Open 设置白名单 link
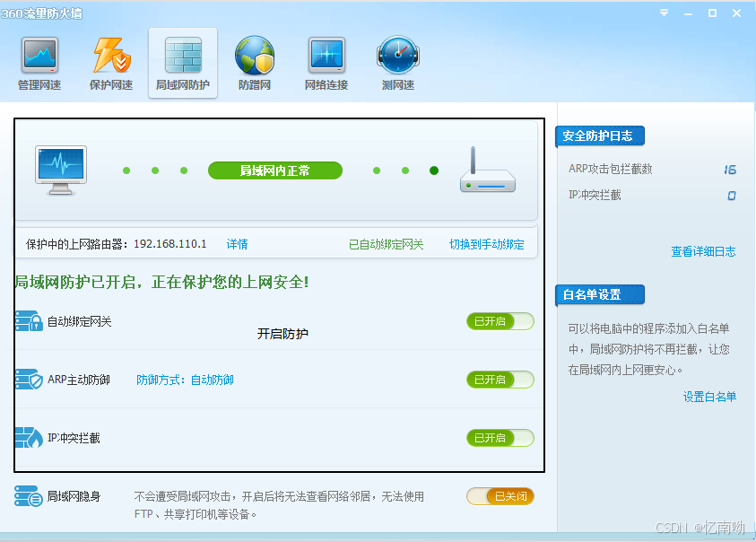This screenshot has height=542, width=756. pos(709,397)
